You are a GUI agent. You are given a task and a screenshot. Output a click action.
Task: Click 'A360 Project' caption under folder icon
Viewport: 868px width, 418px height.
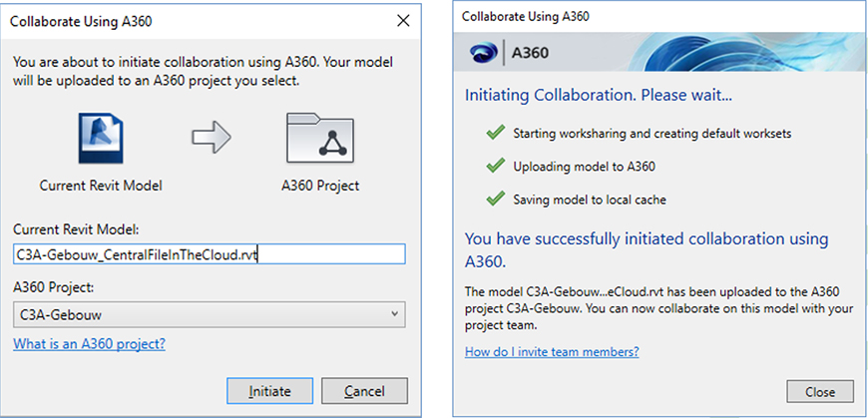point(320,186)
